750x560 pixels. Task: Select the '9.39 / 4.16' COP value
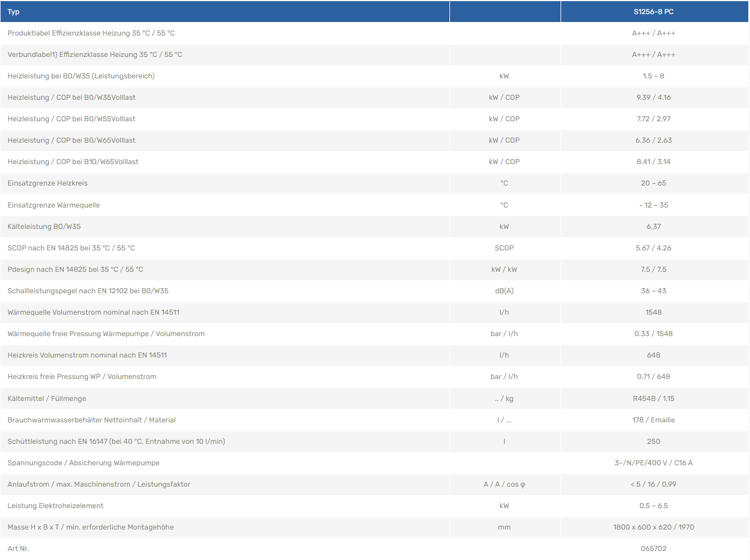tap(653, 98)
